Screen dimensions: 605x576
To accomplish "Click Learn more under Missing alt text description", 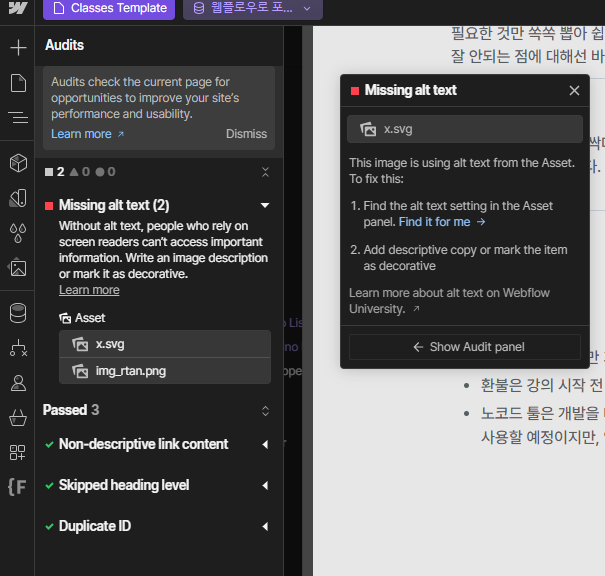I will (x=89, y=290).
